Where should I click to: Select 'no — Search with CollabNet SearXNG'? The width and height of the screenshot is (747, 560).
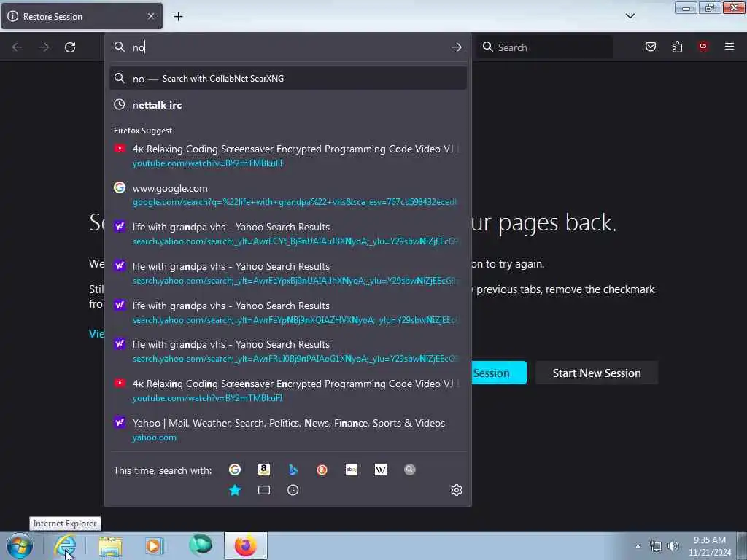click(287, 79)
